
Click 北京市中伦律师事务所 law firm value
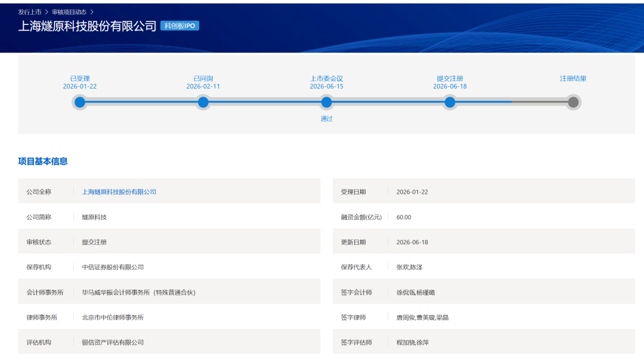pyautogui.click(x=113, y=317)
